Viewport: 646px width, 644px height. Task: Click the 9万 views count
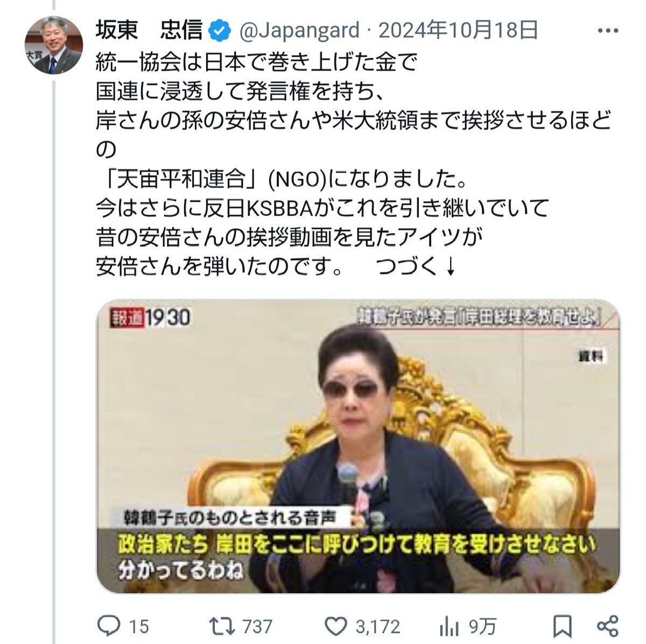482,626
